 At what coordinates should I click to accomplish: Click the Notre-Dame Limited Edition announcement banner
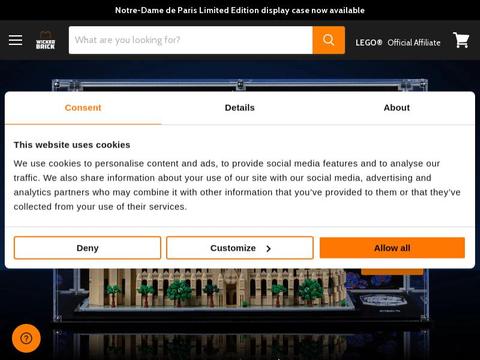point(240,10)
